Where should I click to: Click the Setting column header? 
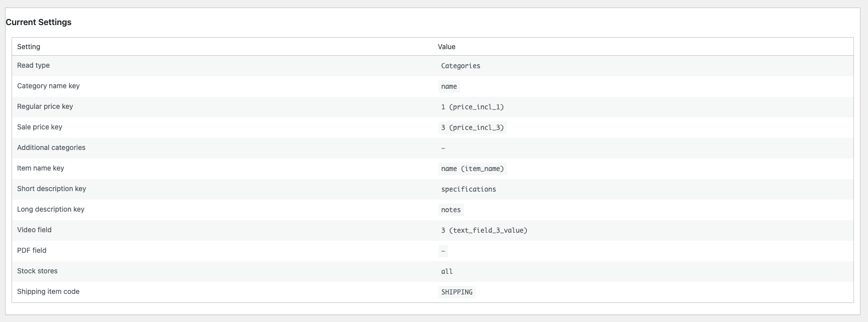click(x=29, y=47)
